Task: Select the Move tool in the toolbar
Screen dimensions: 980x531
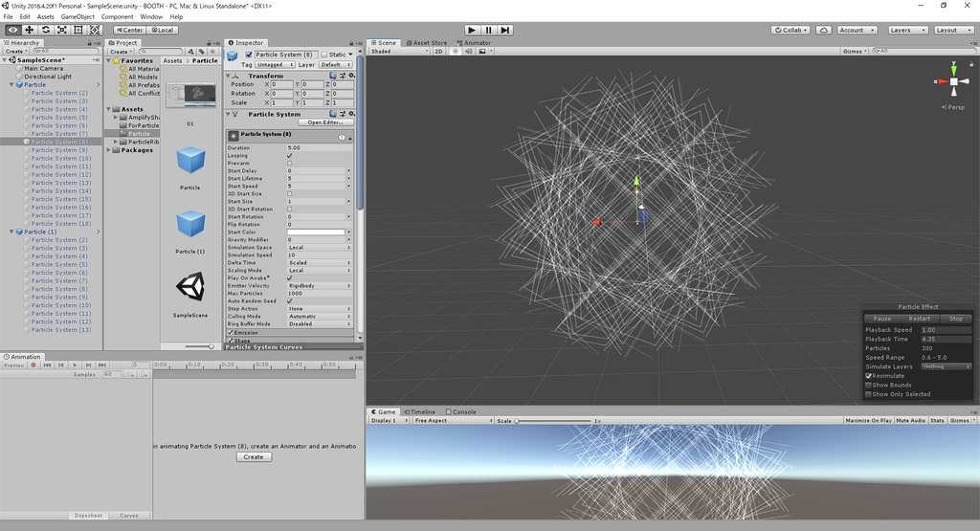Action: click(30, 30)
